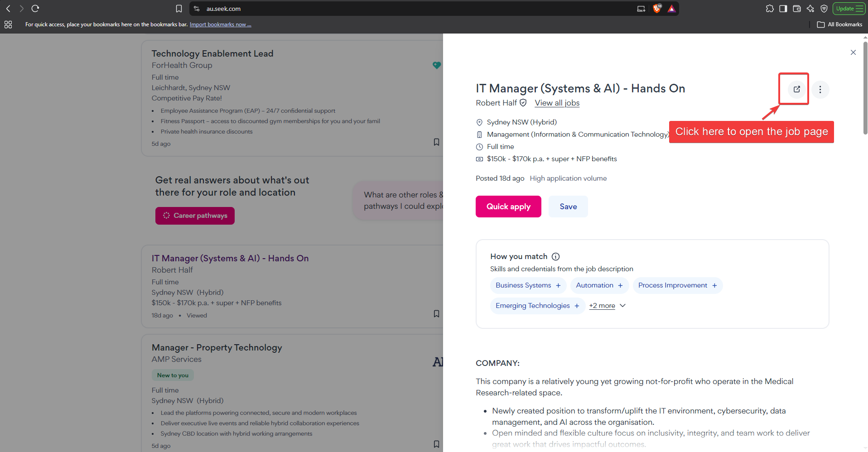This screenshot has width=868, height=452.
Task: Click the Quick apply button
Action: coord(508,207)
